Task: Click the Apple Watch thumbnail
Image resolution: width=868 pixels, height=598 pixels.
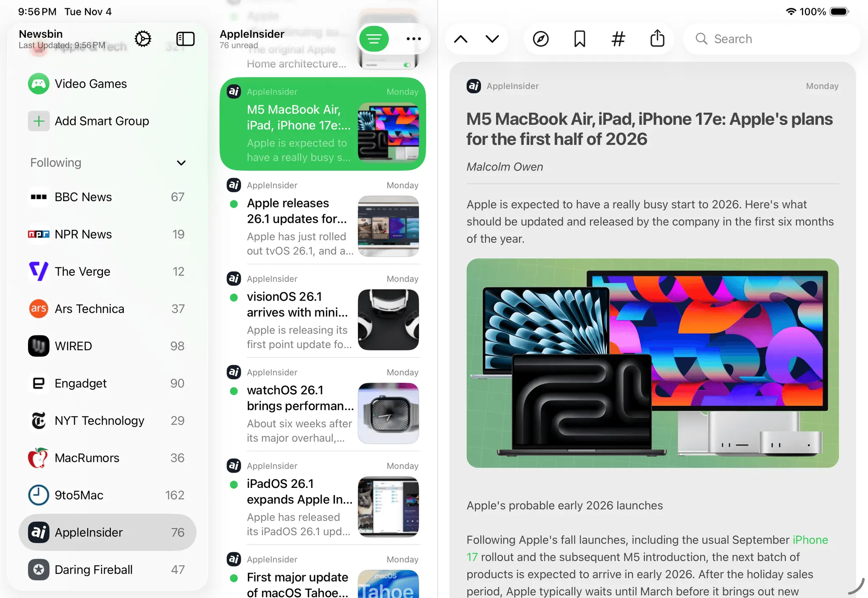Action: (388, 413)
